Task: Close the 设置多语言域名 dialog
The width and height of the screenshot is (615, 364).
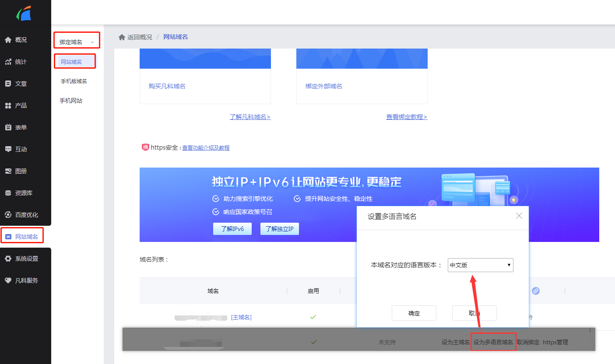Action: click(519, 216)
